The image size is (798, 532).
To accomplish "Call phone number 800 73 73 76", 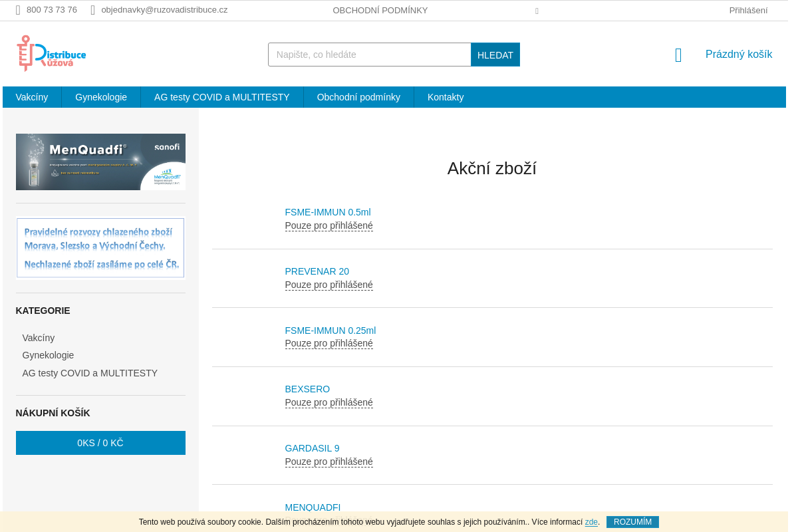I will tap(52, 10).
